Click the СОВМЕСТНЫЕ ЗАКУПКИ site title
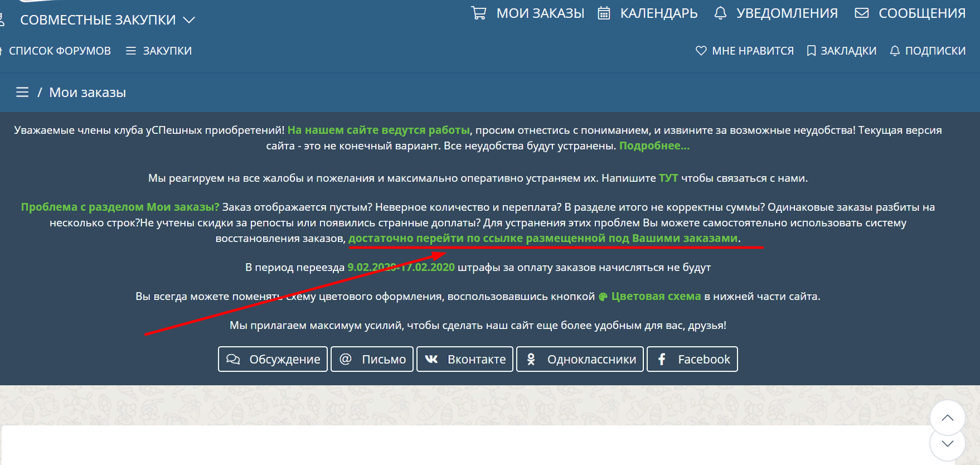 [98, 20]
